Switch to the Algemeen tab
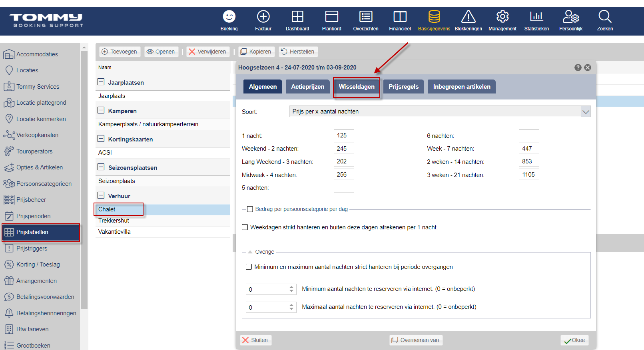644x350 pixels. click(263, 87)
